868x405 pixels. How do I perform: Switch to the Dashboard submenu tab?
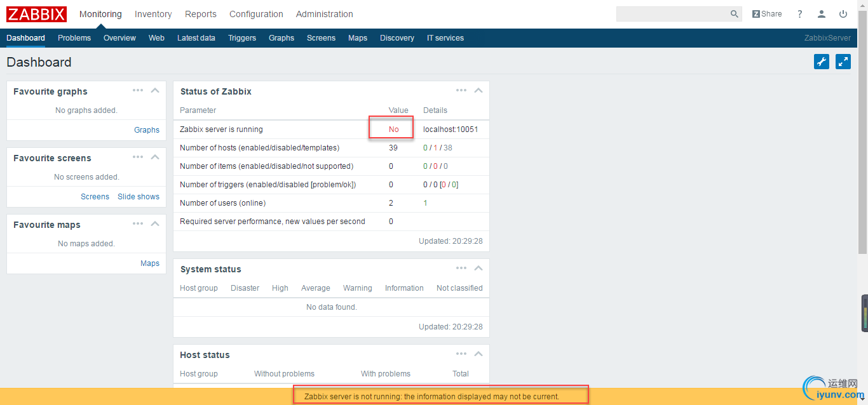pos(26,38)
